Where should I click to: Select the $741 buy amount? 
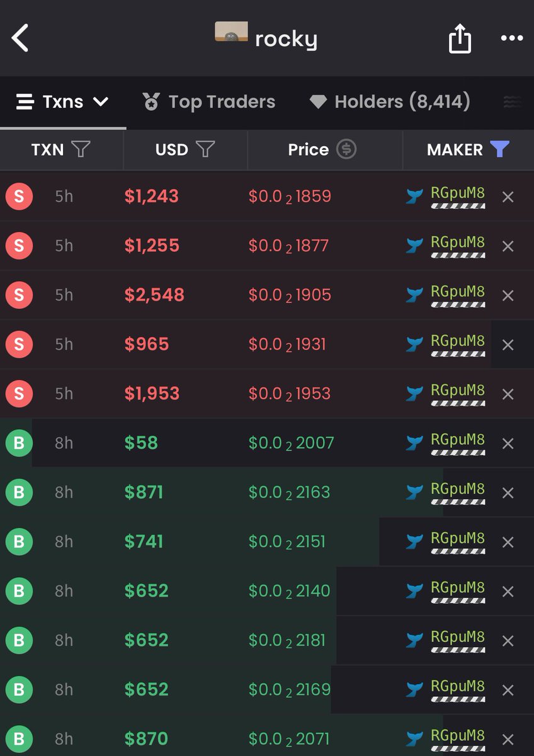144,541
